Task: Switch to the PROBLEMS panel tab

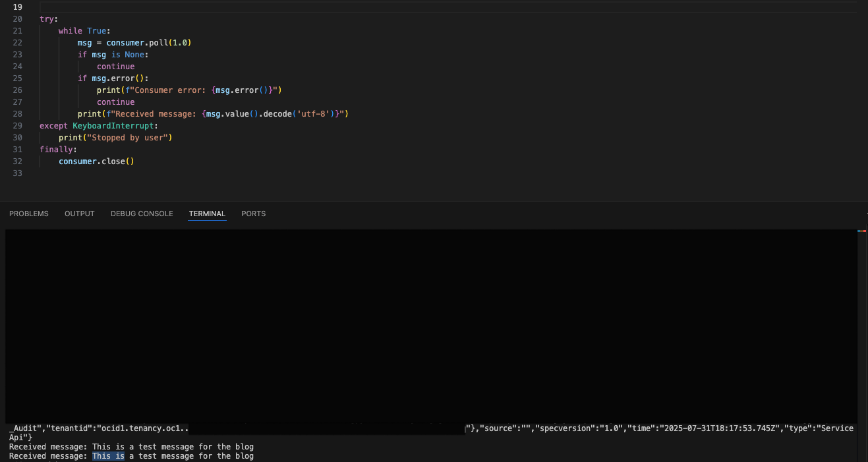Action: (28, 214)
